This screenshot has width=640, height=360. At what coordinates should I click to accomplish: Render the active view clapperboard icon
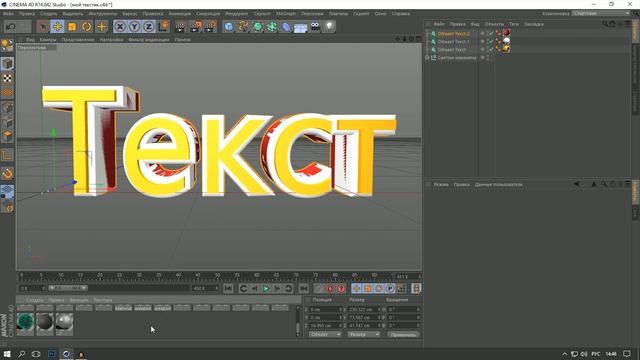pos(180,27)
